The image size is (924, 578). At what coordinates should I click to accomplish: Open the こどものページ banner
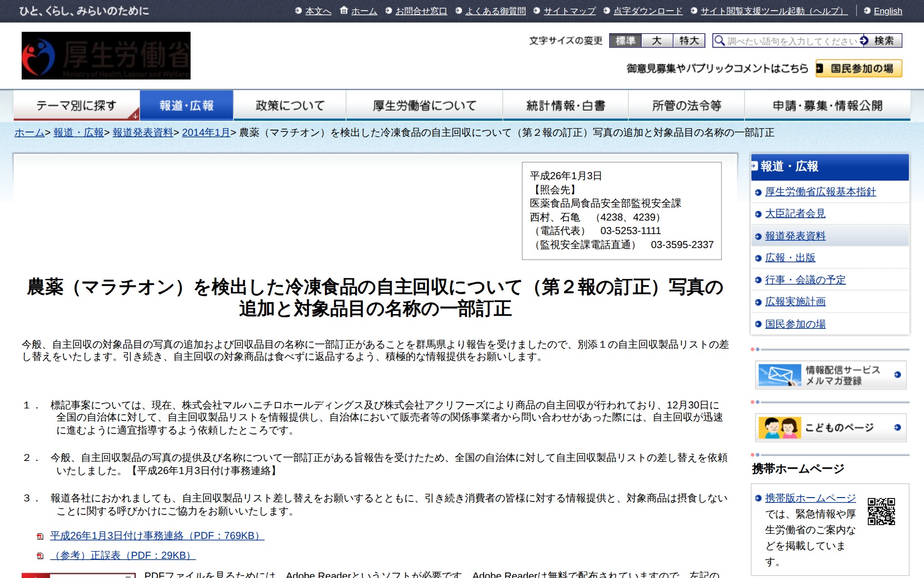click(x=830, y=427)
